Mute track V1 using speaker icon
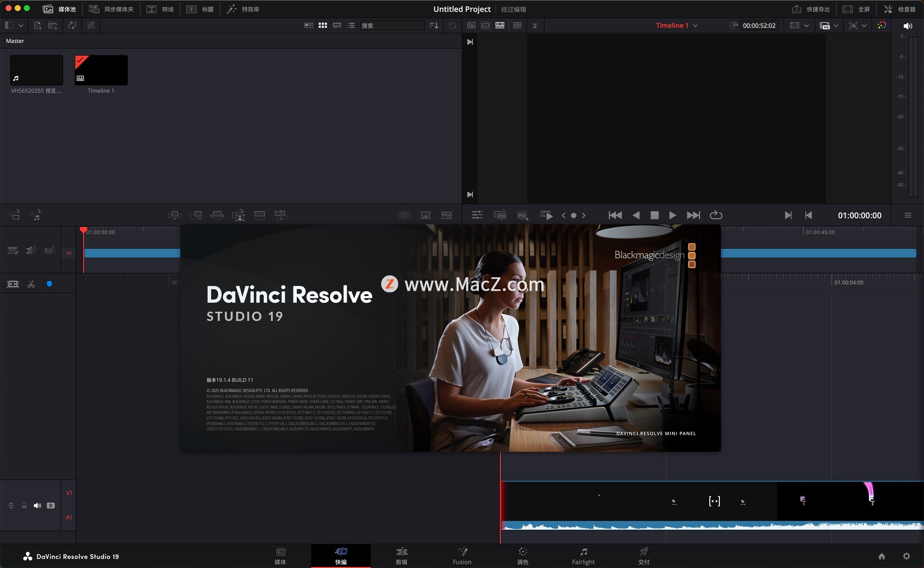924x568 pixels. [37, 505]
